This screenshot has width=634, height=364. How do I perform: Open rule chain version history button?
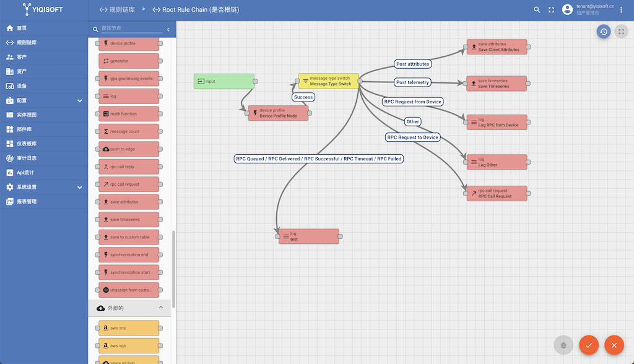click(x=604, y=32)
